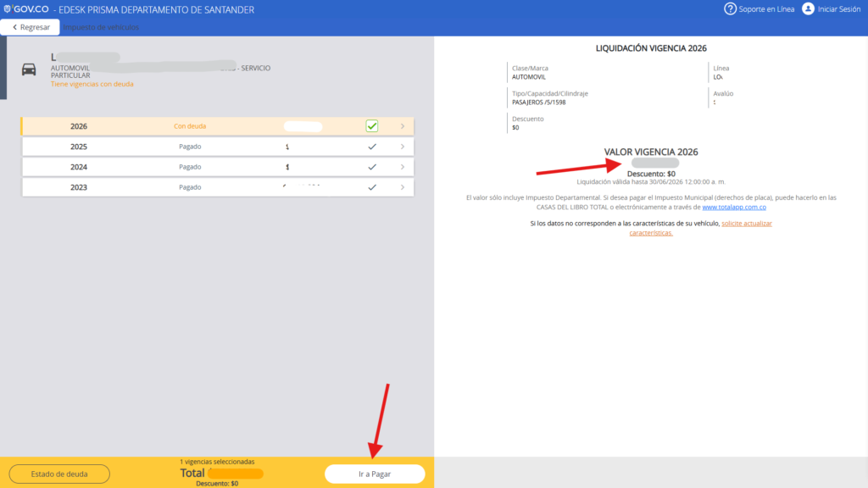Expand 2026 row using chevron arrow
868x488 pixels.
click(402, 126)
